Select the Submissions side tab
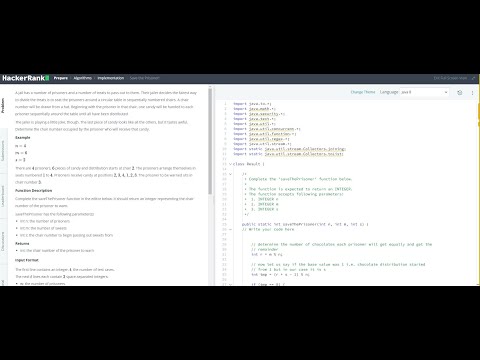The image size is (480, 360). (x=3, y=151)
